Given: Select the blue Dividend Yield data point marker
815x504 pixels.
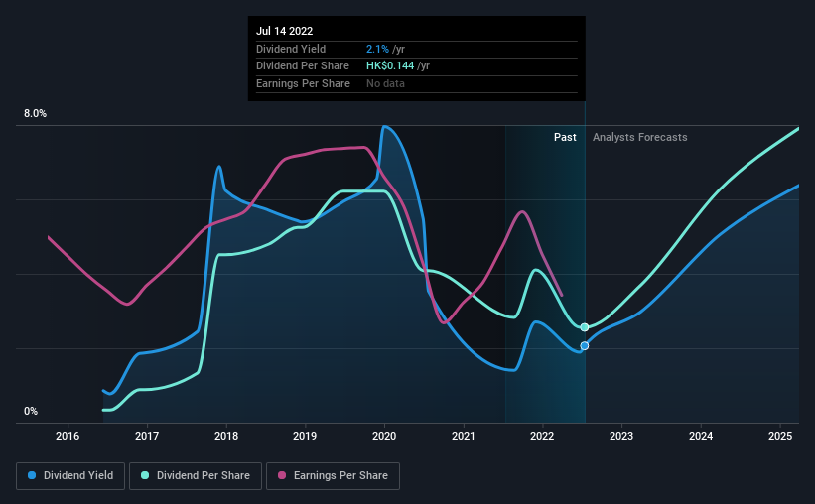Looking at the screenshot, I should [x=585, y=346].
